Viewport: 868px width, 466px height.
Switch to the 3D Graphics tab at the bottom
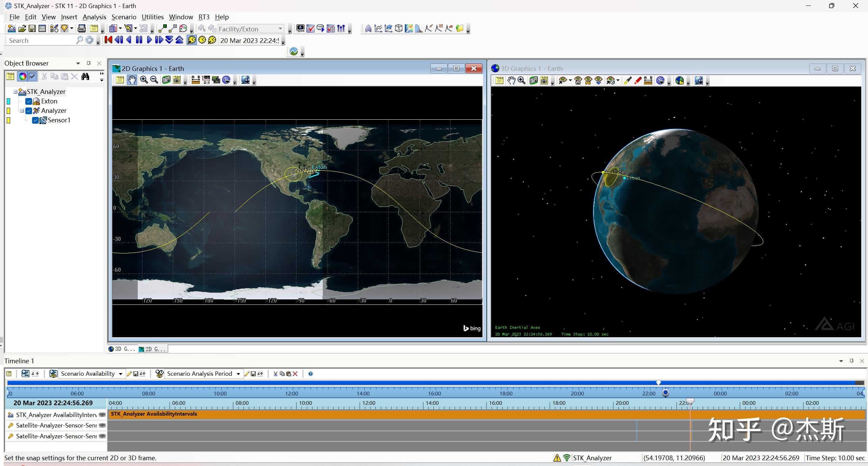click(122, 349)
